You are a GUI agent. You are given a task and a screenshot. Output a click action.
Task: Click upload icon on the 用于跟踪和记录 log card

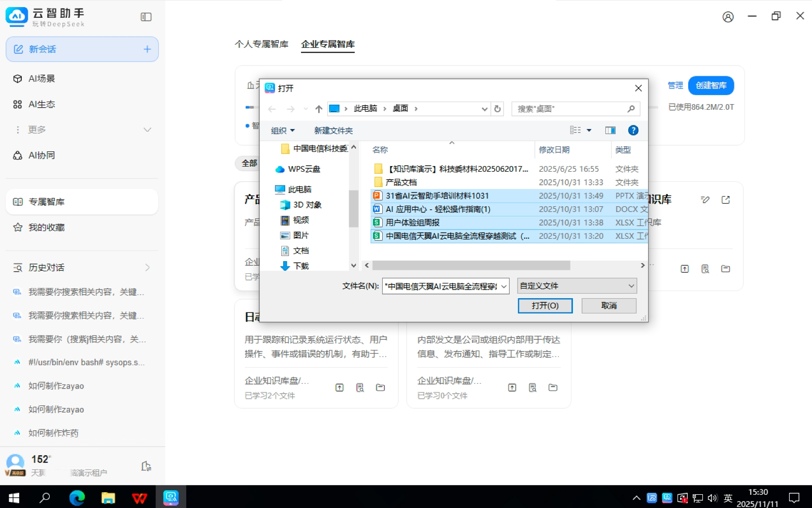click(340, 388)
